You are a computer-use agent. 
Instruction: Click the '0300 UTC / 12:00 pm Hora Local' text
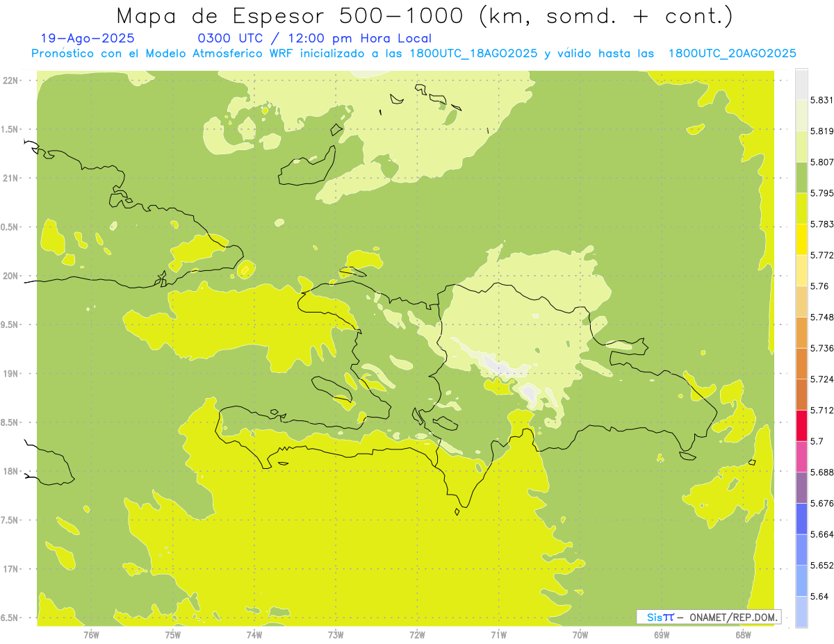(x=315, y=39)
